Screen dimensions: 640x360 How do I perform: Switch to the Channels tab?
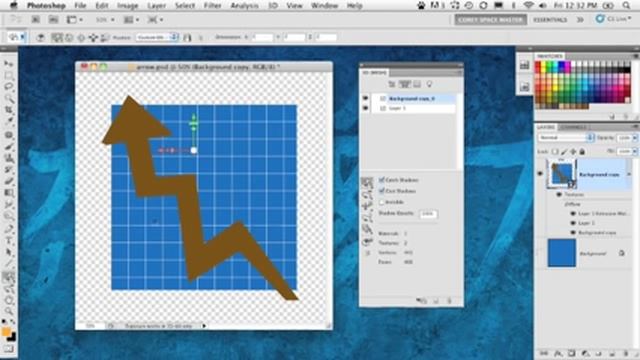click(574, 127)
